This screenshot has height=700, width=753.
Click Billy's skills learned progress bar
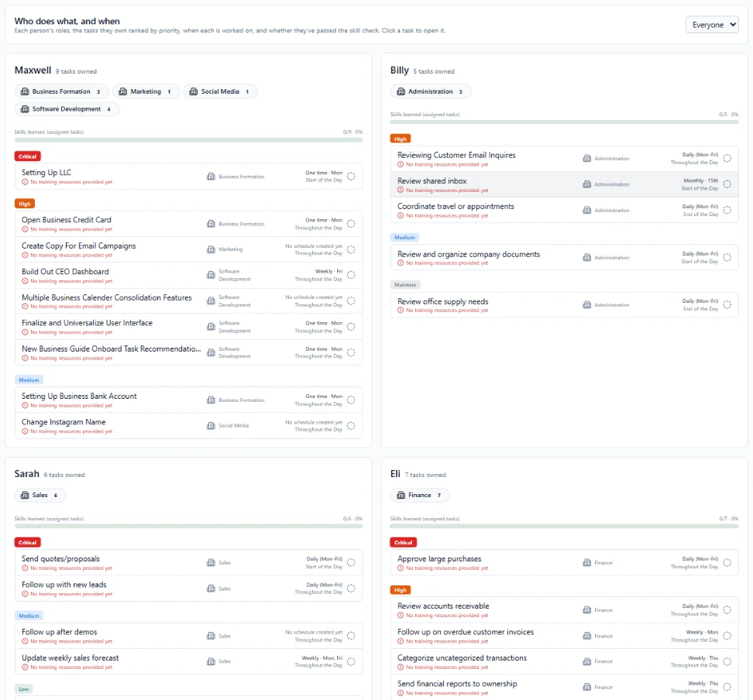[x=564, y=122]
